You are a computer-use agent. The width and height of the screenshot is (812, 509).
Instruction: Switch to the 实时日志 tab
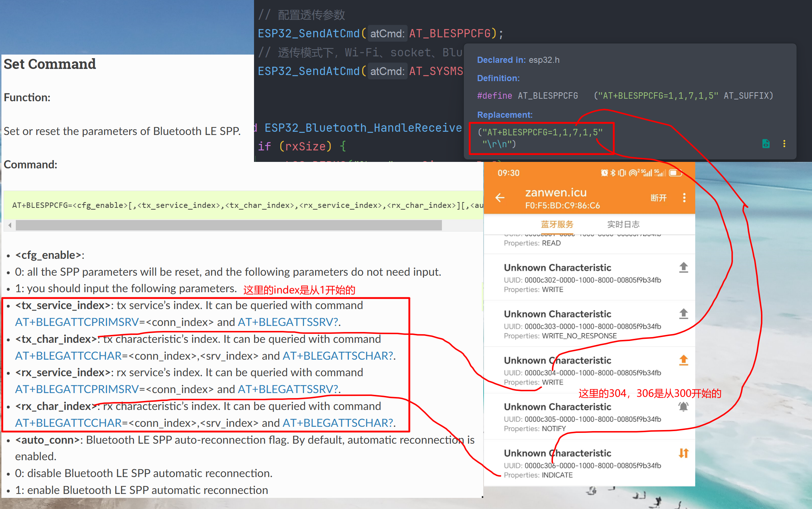[x=623, y=224]
